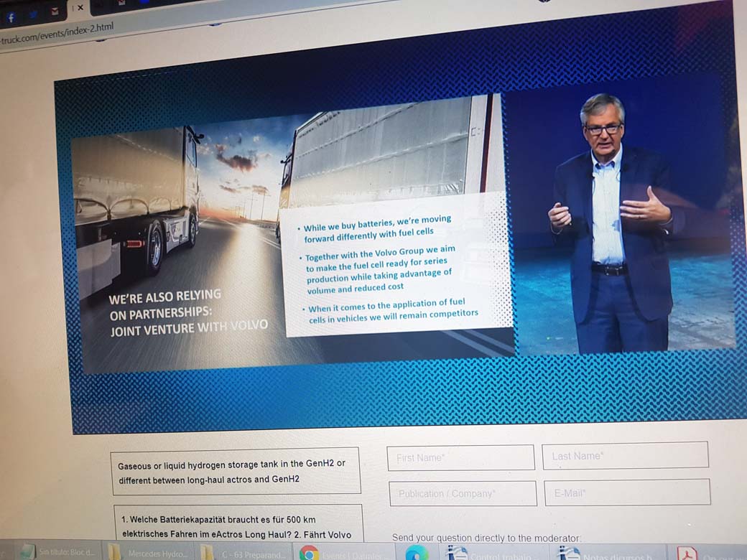Switch to the pinned Facebook tab
The height and width of the screenshot is (560, 747).
point(11,17)
